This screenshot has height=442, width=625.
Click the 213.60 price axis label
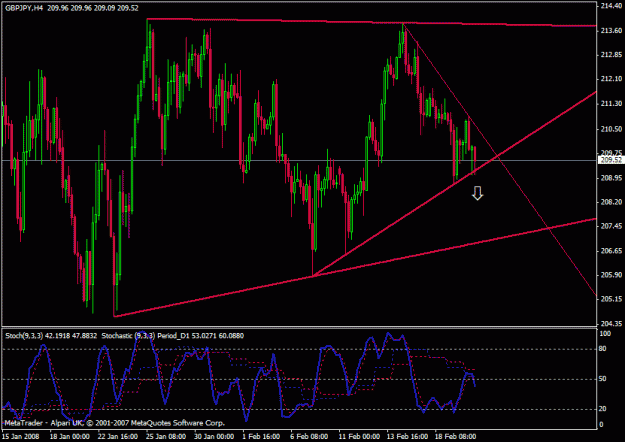coord(610,31)
